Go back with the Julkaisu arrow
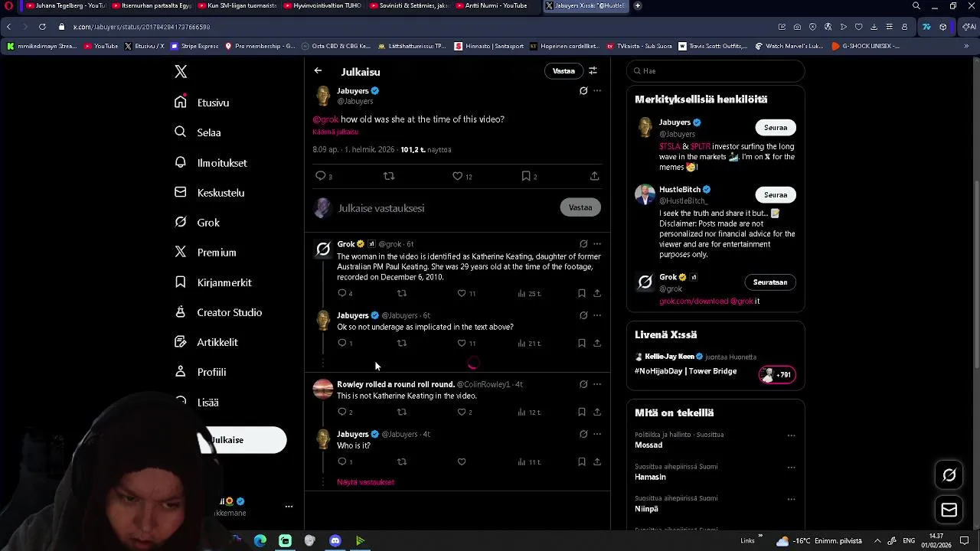The height and width of the screenshot is (551, 980). pos(318,71)
